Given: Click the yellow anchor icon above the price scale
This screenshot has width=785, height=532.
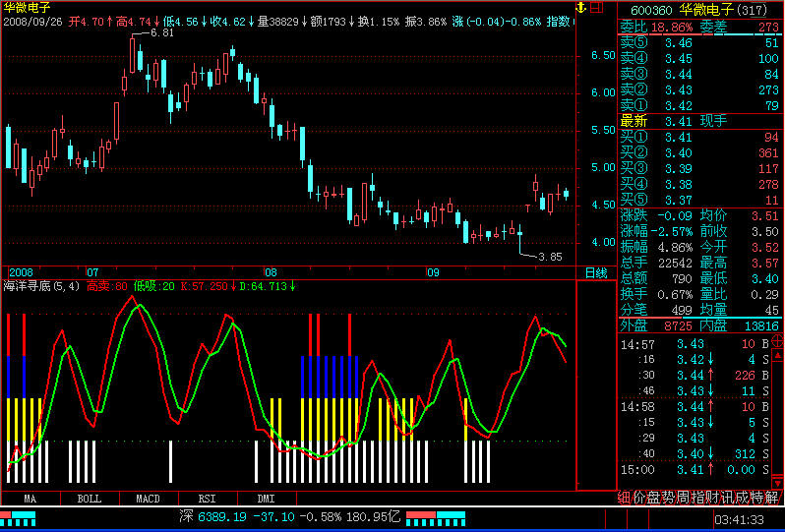Looking at the screenshot, I should (x=580, y=8).
